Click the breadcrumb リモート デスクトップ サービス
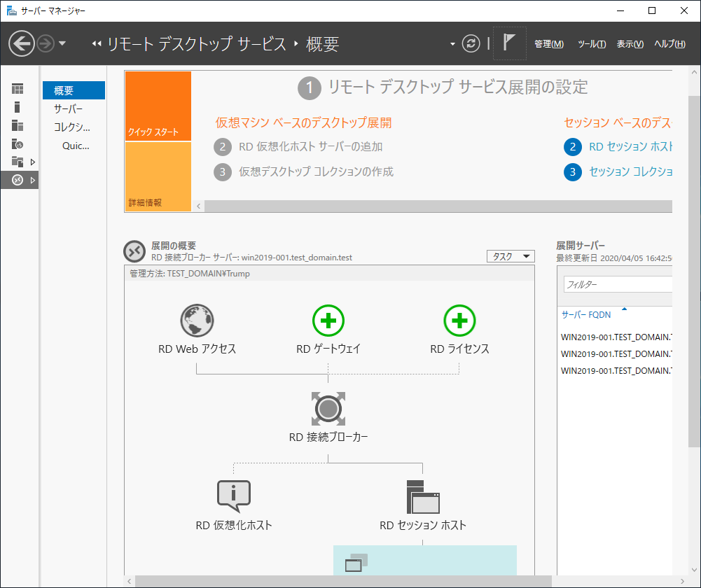This screenshot has height=588, width=701. 197,44
